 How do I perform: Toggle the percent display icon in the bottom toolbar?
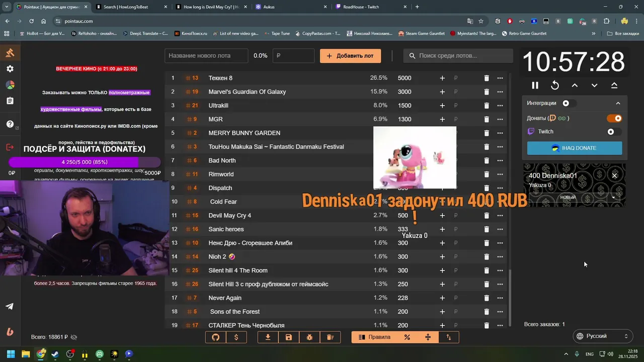(x=407, y=337)
